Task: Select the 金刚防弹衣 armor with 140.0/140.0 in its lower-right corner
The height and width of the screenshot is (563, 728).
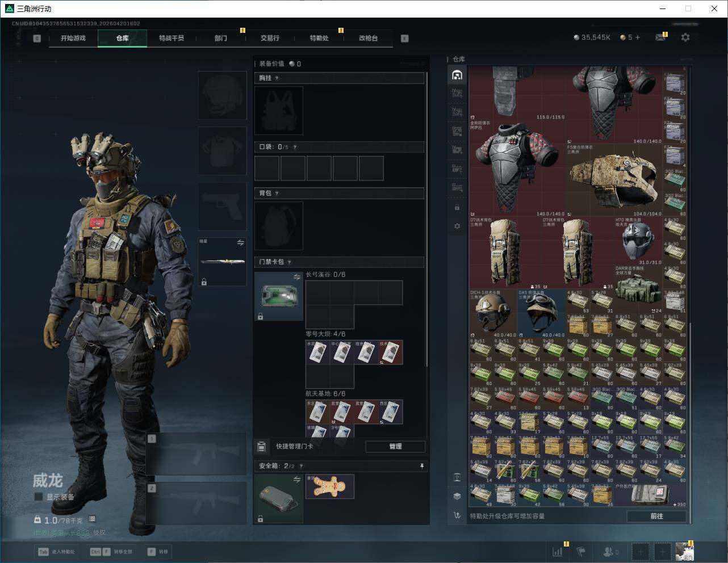Action: click(518, 168)
